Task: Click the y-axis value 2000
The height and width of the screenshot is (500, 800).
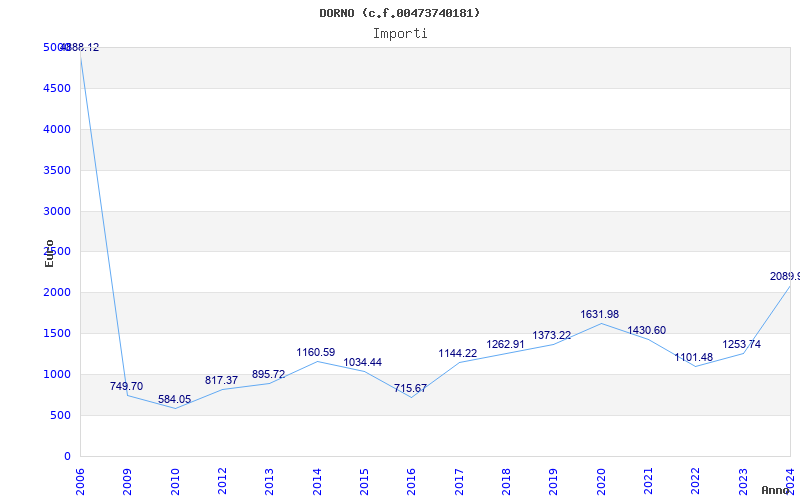Action: pyautogui.click(x=57, y=292)
